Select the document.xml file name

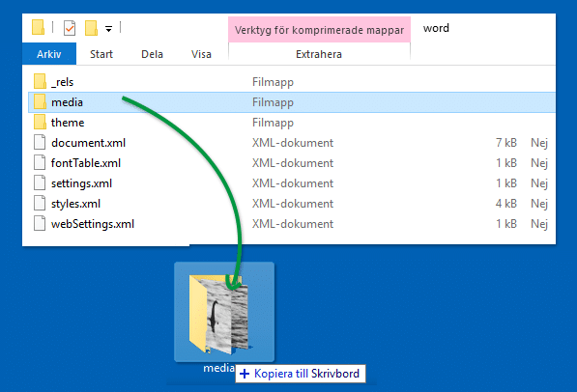(x=88, y=143)
